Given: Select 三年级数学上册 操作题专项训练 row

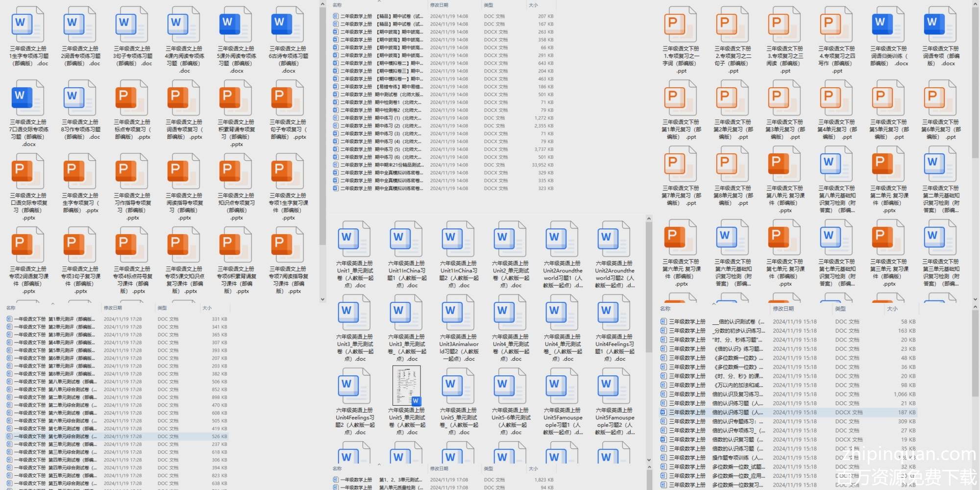Looking at the screenshot, I should click(788, 458).
